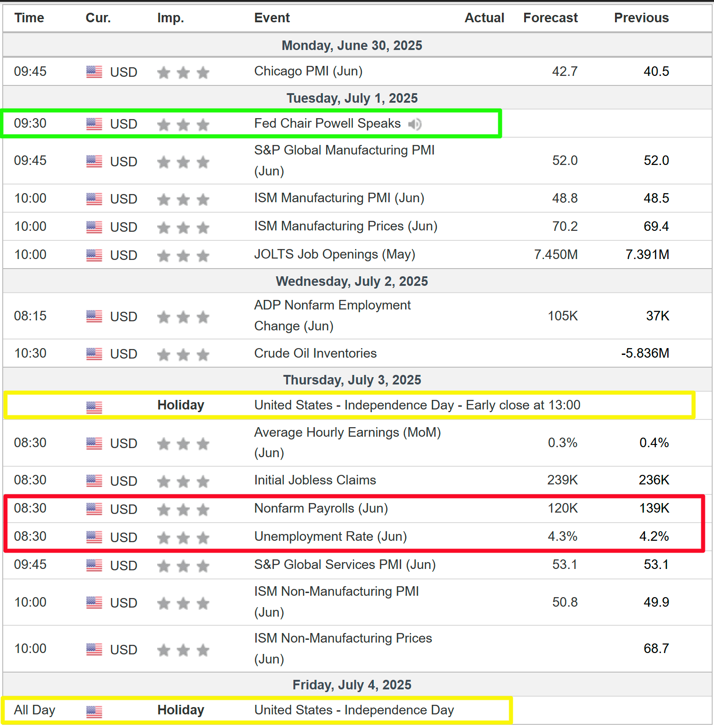Screen dimensions: 714x728
Task: Click the 70.2 ISM Manufacturing Prices forecast
Action: pos(565,226)
